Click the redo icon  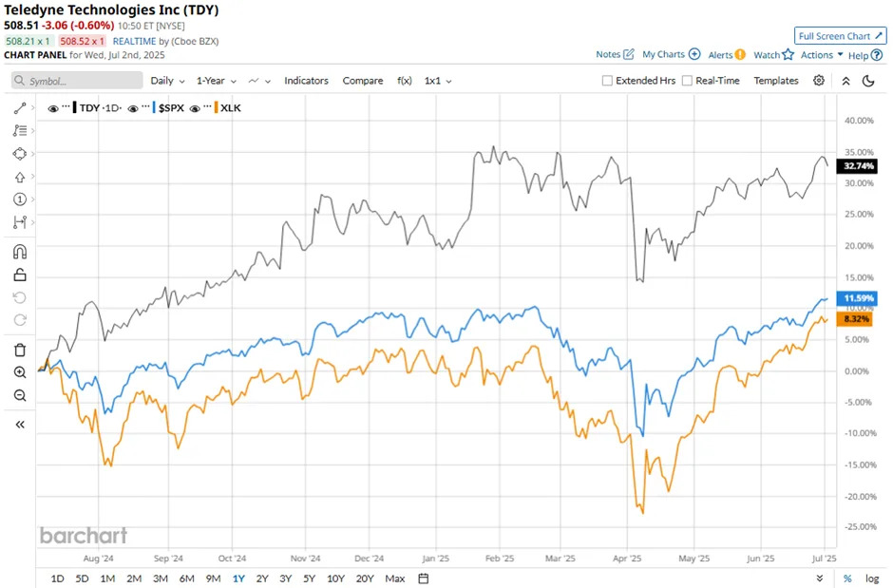[x=20, y=320]
